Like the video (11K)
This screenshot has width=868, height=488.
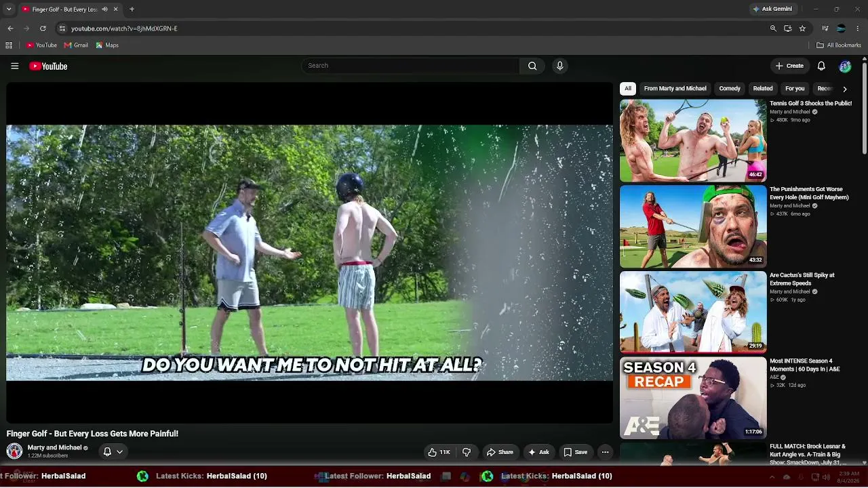pos(439,452)
